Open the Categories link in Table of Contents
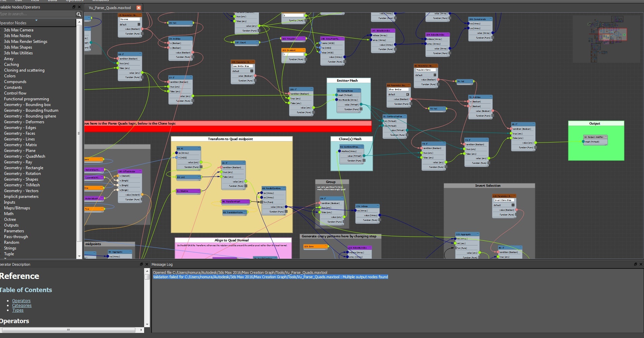The image size is (644, 338). coord(22,306)
